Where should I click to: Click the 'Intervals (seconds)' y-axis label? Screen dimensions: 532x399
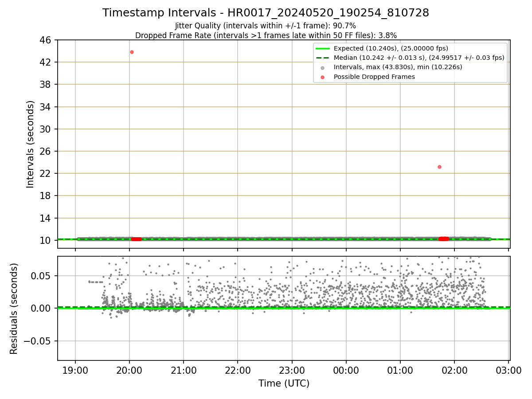pyautogui.click(x=30, y=144)
